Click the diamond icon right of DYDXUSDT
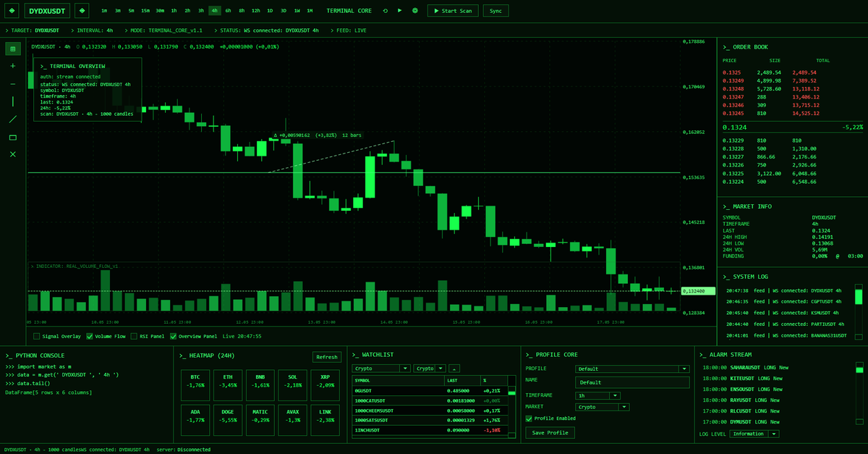The width and height of the screenshot is (868, 454). [x=82, y=11]
